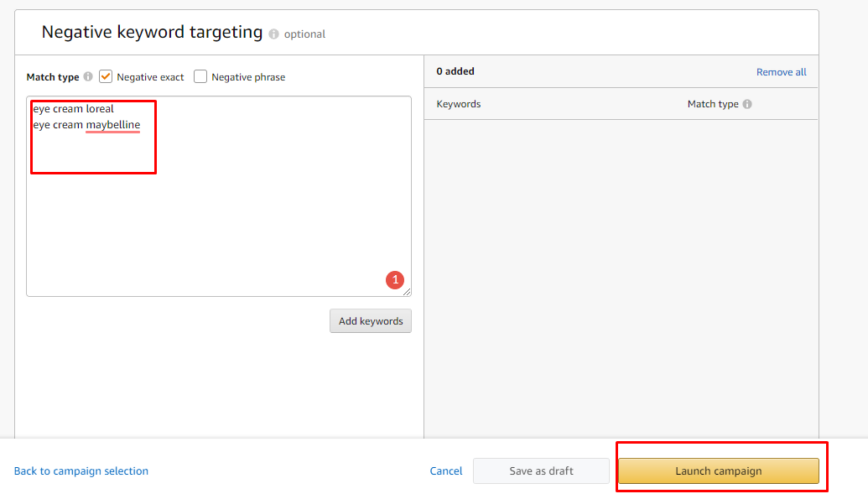Enable the Negative phrase checkbox

[200, 76]
